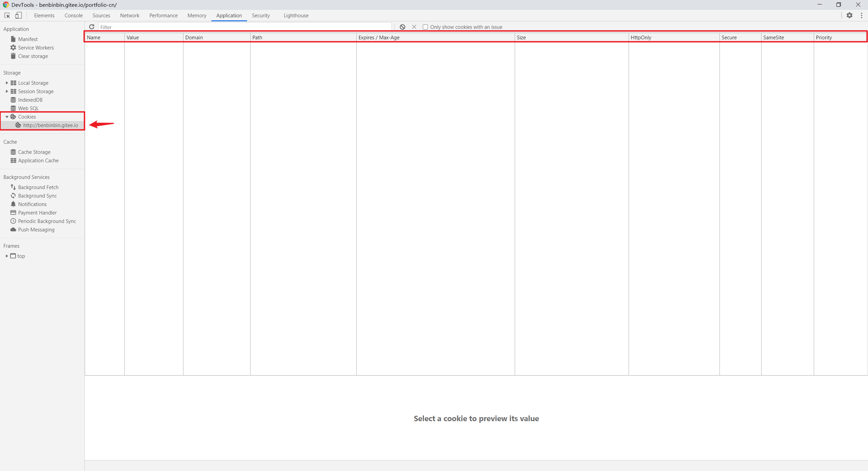This screenshot has height=471, width=868.
Task: Click the Push Messaging cloud icon
Action: pyautogui.click(x=13, y=229)
